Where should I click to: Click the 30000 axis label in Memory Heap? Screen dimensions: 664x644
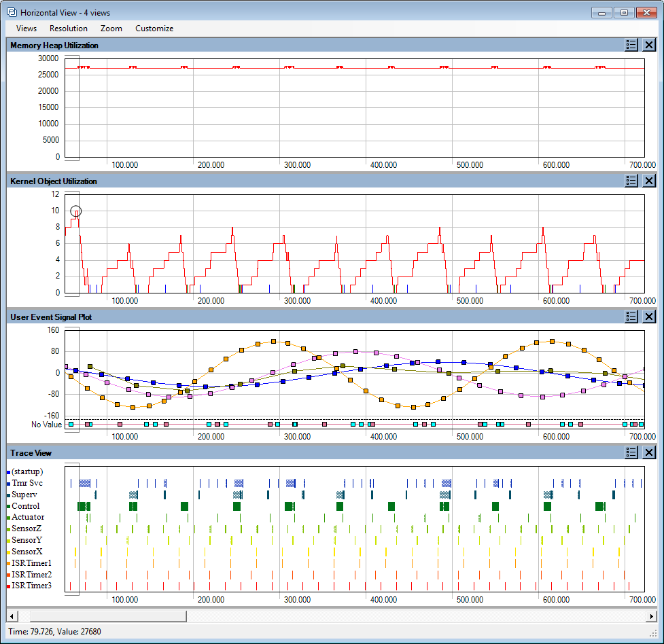click(x=48, y=58)
